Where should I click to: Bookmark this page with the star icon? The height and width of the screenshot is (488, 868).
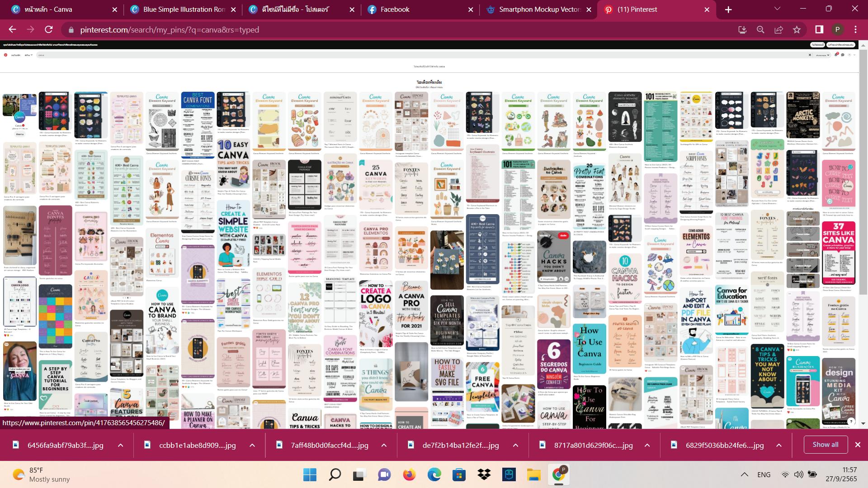(x=797, y=29)
